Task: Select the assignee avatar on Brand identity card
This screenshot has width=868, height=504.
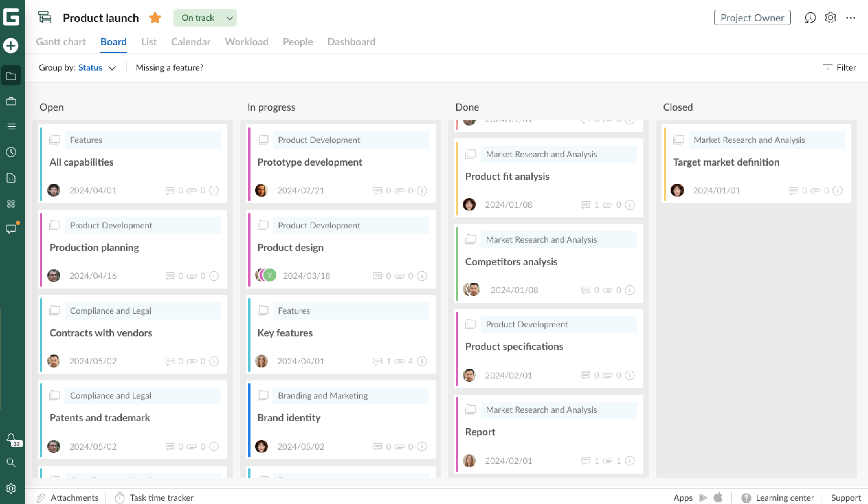Action: click(x=262, y=446)
